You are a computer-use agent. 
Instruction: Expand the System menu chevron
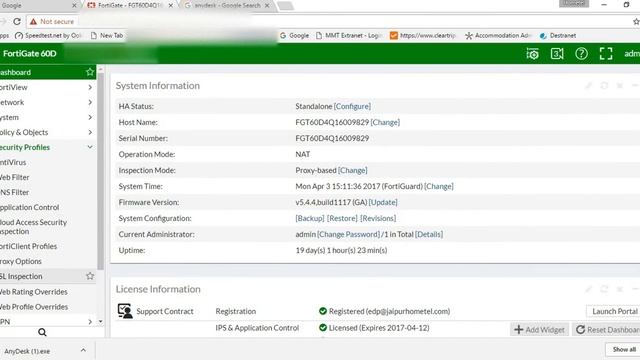[90, 117]
